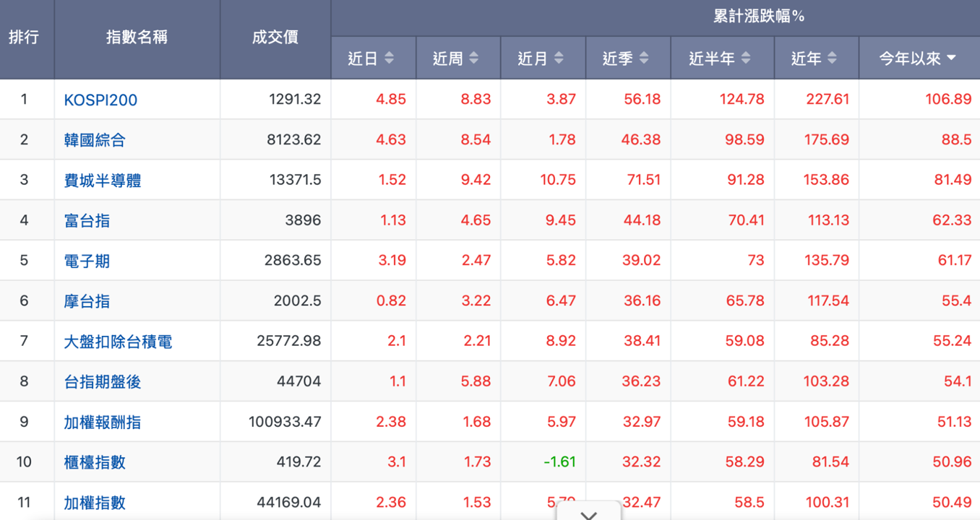The height and width of the screenshot is (520, 980).
Task: Click 富台指 year-to-date value 62.33
Action: click(952, 220)
